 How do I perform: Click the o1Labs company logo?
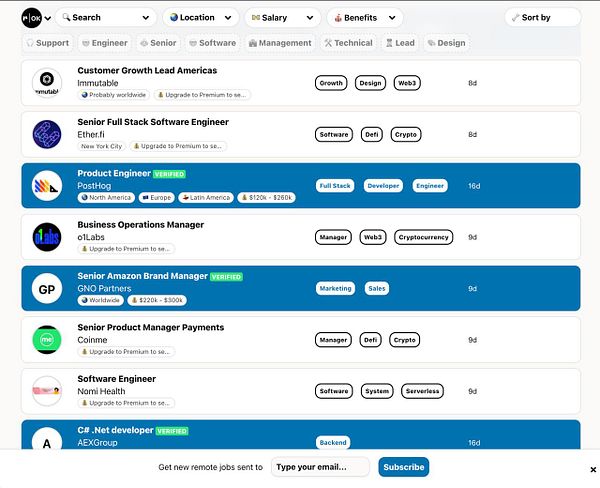point(47,237)
